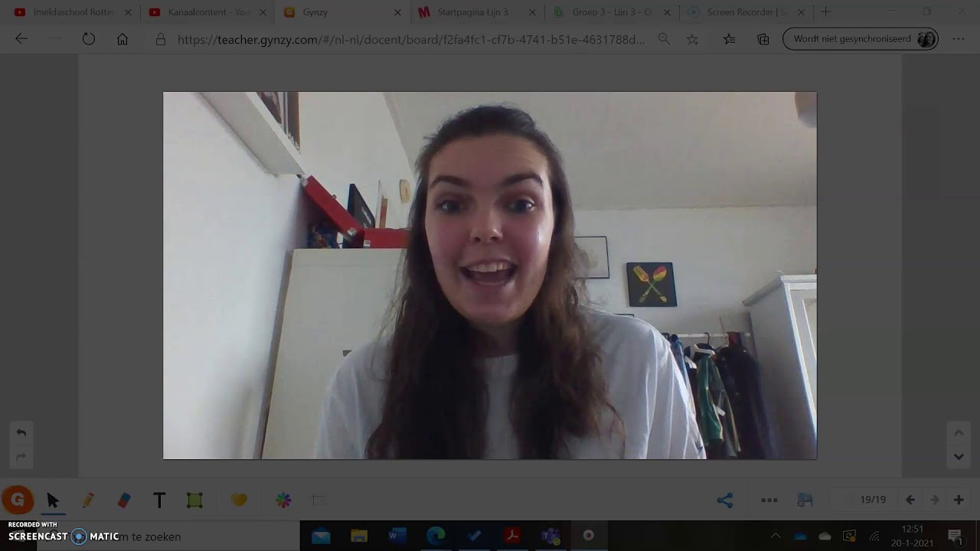Select the arrow pointer tool
Viewport: 980px width, 551px height.
click(x=53, y=500)
